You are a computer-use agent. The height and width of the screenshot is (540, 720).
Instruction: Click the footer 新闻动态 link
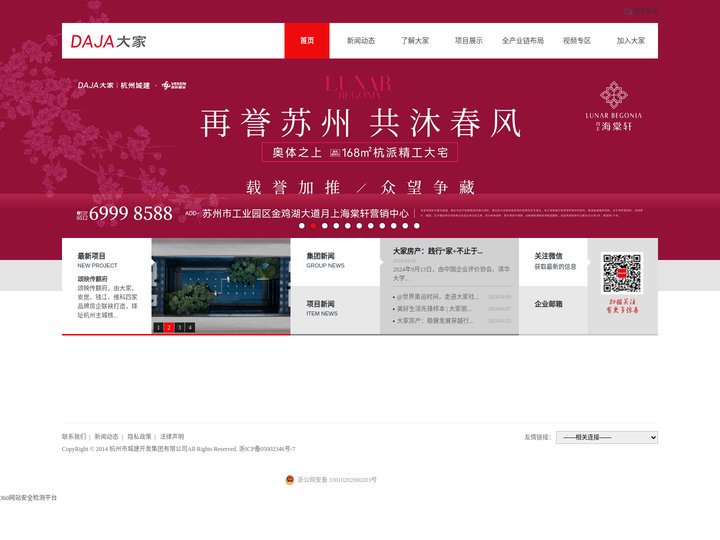(106, 437)
